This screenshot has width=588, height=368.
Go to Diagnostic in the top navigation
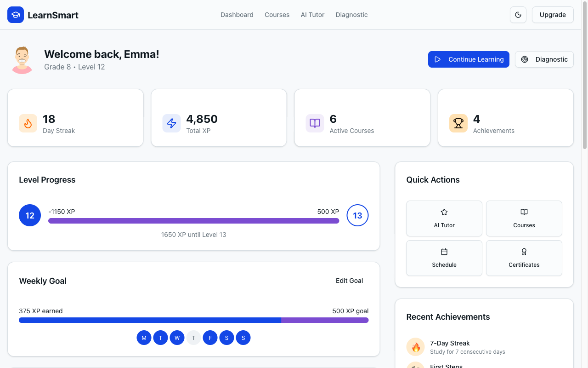click(351, 15)
